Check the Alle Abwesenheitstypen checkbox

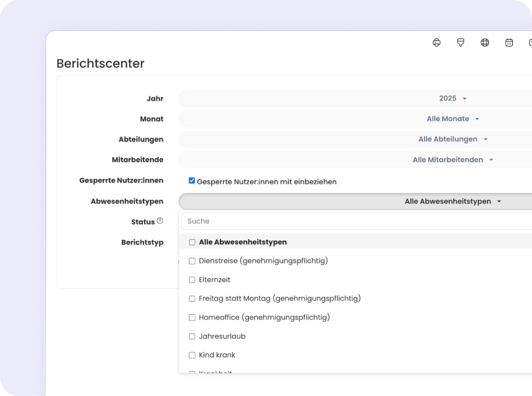click(x=192, y=242)
